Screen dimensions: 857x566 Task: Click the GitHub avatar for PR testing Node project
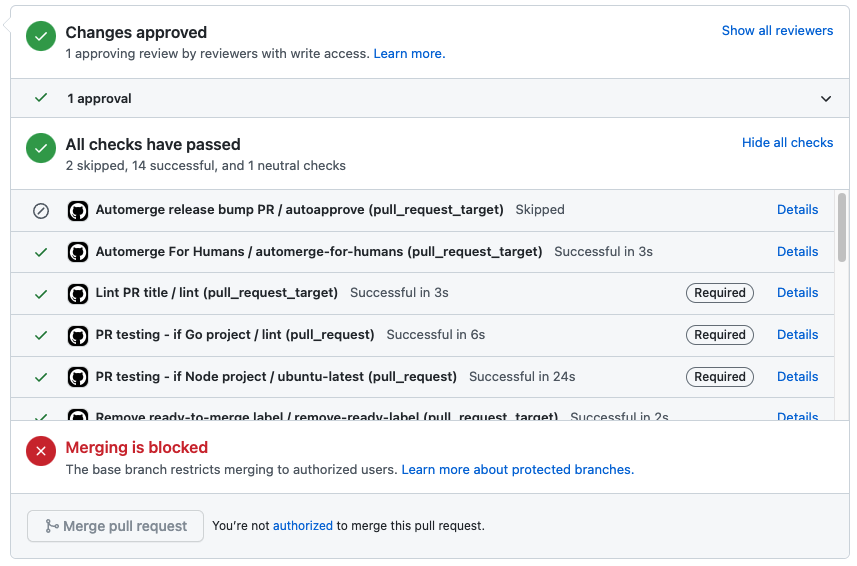tap(78, 377)
